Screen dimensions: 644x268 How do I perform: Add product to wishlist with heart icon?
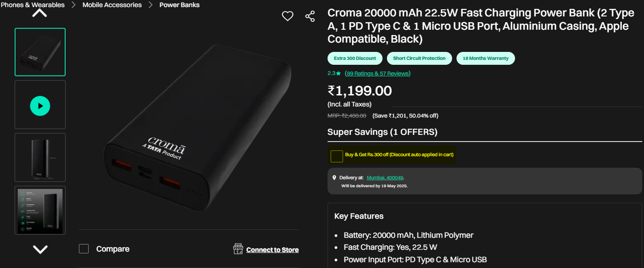coord(288,16)
